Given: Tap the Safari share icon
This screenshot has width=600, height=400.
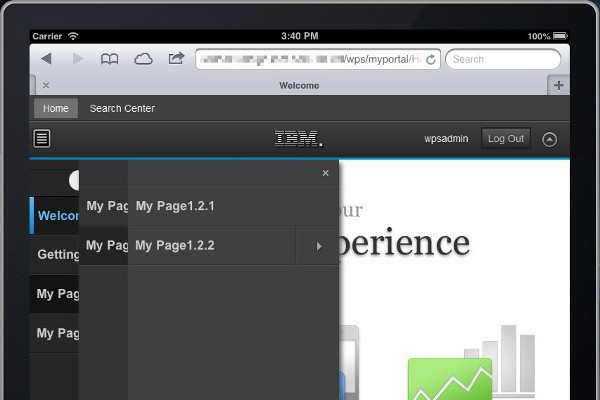Looking at the screenshot, I should 175,59.
